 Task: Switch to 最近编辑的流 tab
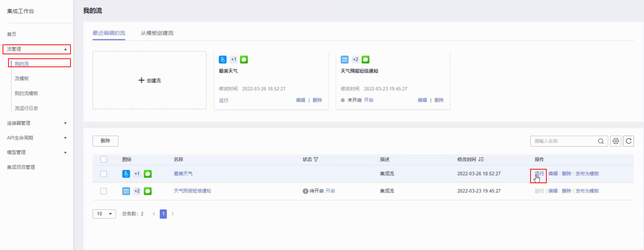(x=109, y=33)
